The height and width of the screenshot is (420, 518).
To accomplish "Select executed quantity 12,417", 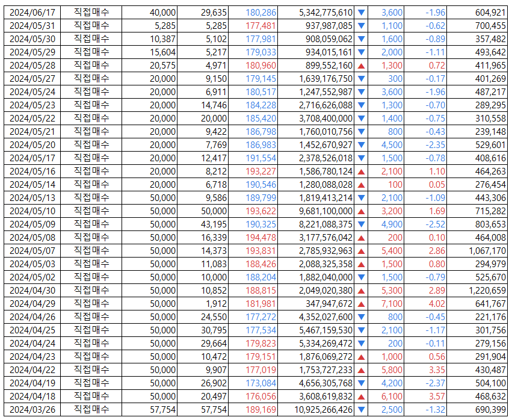I will [x=214, y=158].
